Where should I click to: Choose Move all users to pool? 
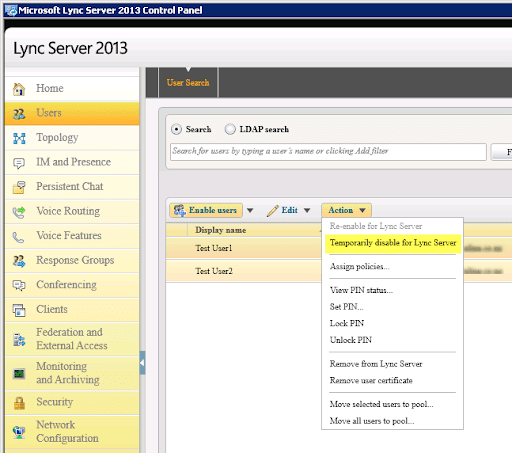pyautogui.click(x=372, y=421)
